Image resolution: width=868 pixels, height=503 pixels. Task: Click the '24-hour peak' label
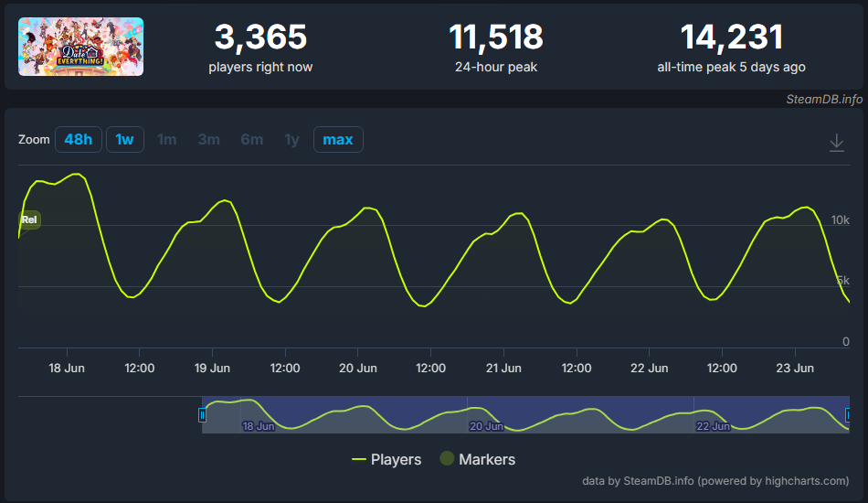(496, 67)
